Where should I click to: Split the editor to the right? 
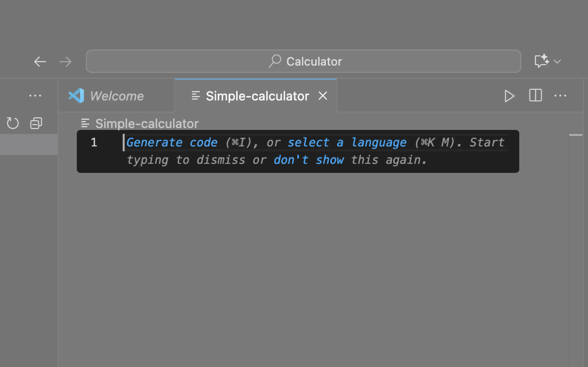535,95
